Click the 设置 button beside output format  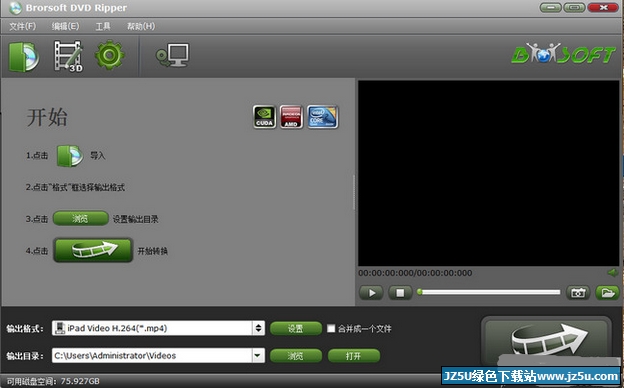click(296, 328)
